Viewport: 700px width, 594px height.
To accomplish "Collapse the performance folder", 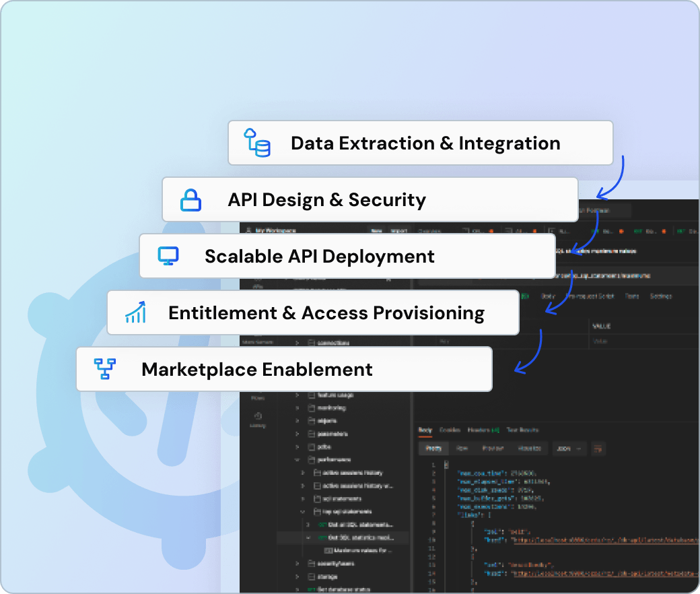I will (x=297, y=459).
